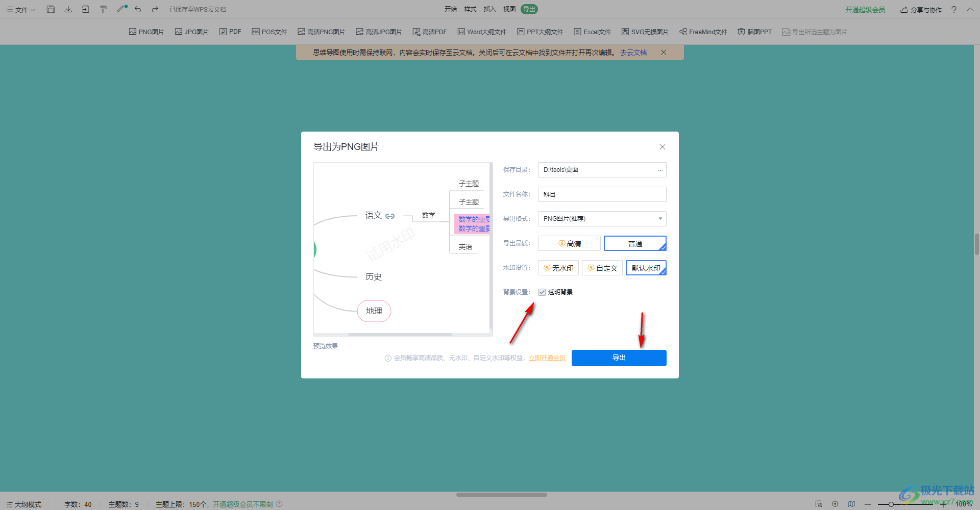Viewport: 980px width, 510px height.
Task: Dismiss the notification banner
Action: click(x=664, y=53)
